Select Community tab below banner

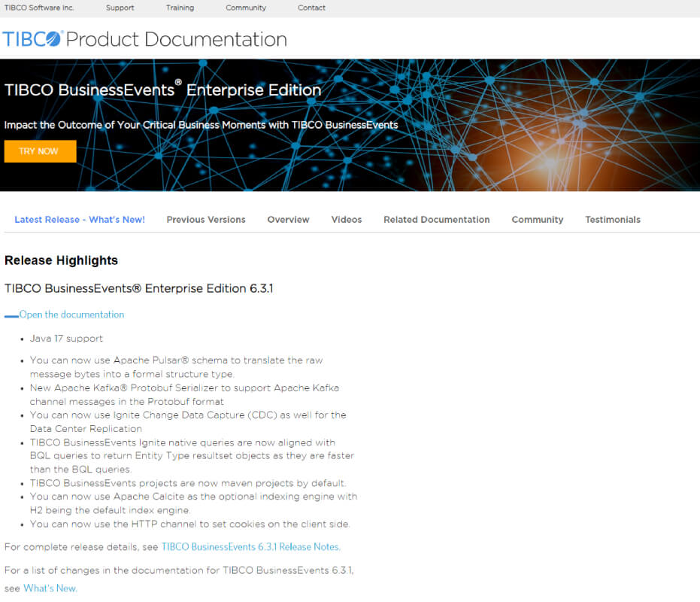click(x=538, y=220)
